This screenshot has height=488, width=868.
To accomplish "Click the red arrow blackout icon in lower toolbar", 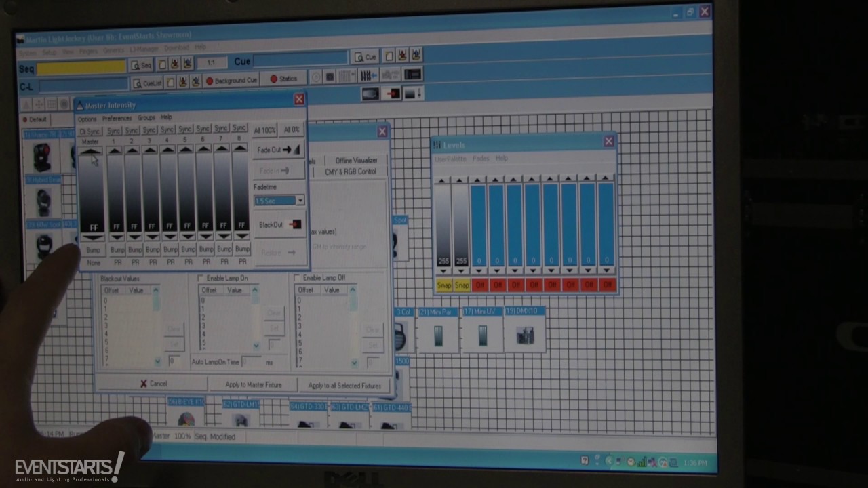I will [392, 94].
